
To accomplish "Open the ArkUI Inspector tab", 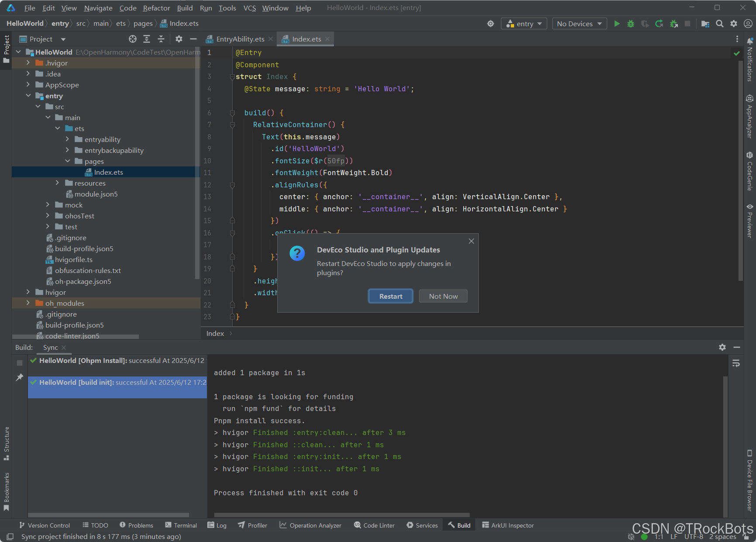I will (x=508, y=525).
